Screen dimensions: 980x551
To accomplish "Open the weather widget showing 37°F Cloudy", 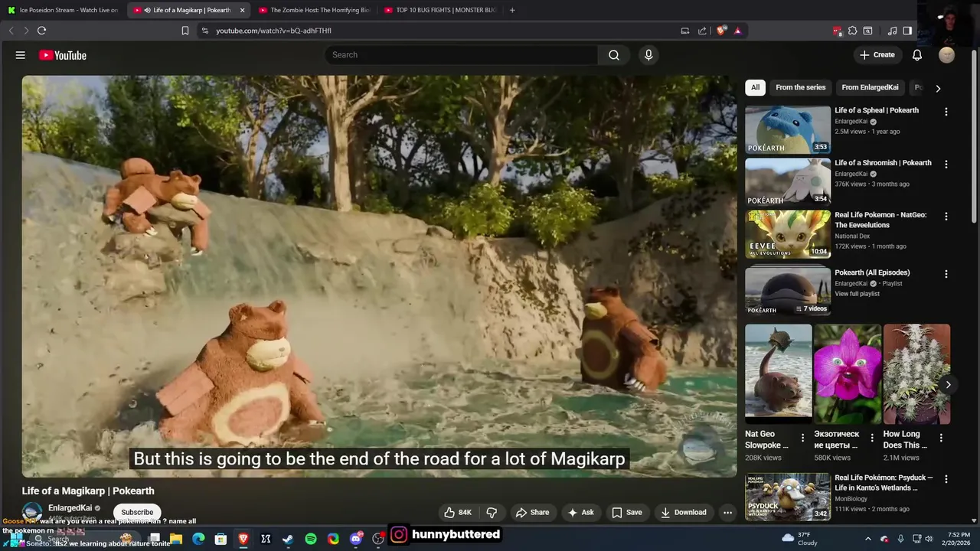I will 800,539.
